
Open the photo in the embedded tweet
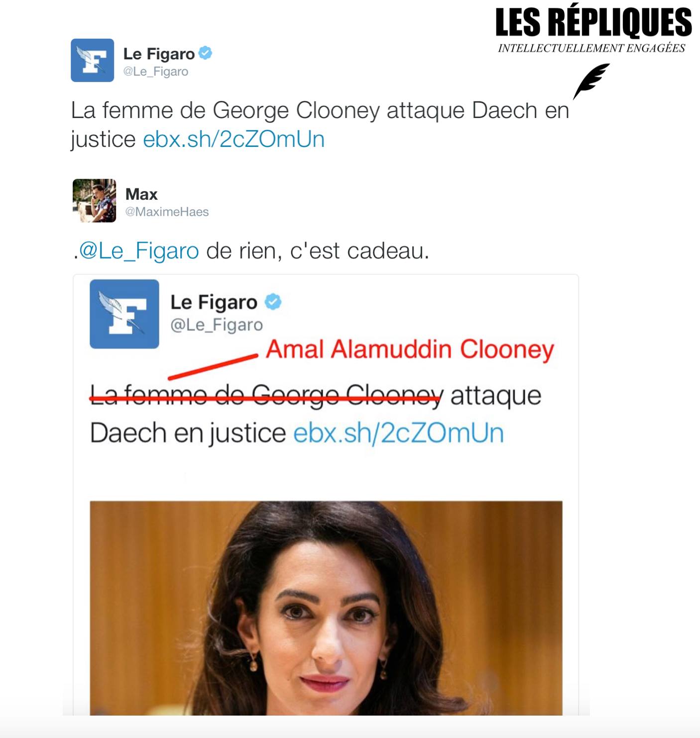click(x=326, y=608)
